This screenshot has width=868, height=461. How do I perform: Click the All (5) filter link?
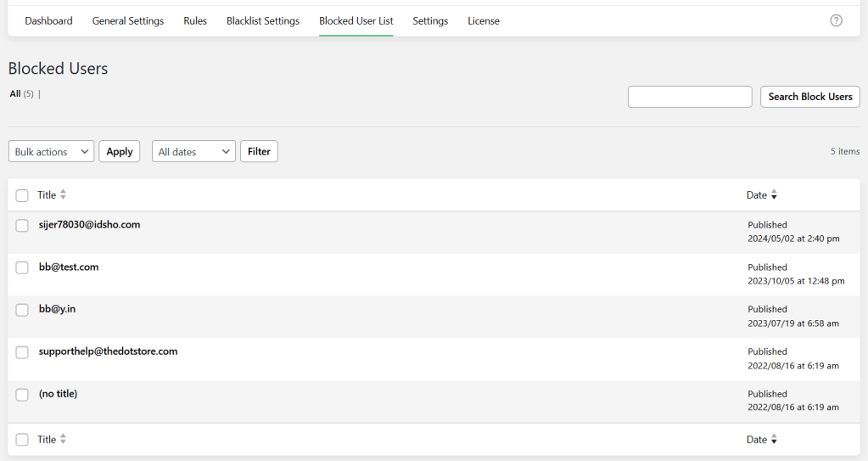21,93
